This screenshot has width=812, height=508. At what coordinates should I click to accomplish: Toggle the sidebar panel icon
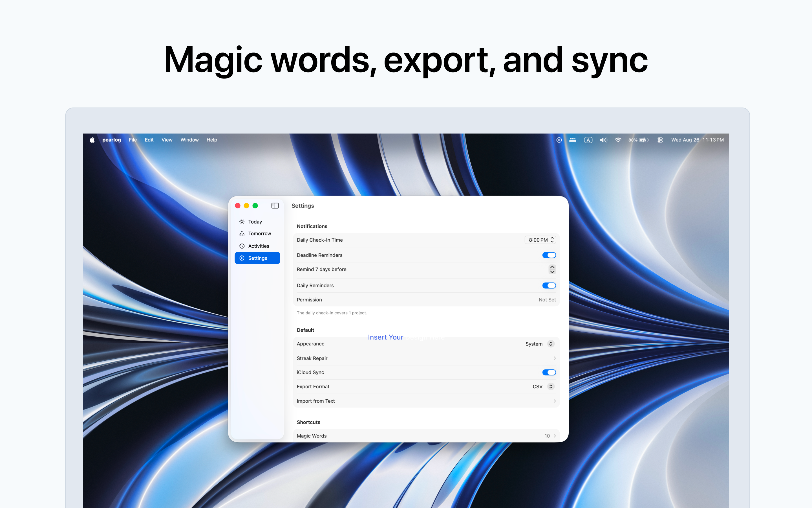tap(275, 206)
